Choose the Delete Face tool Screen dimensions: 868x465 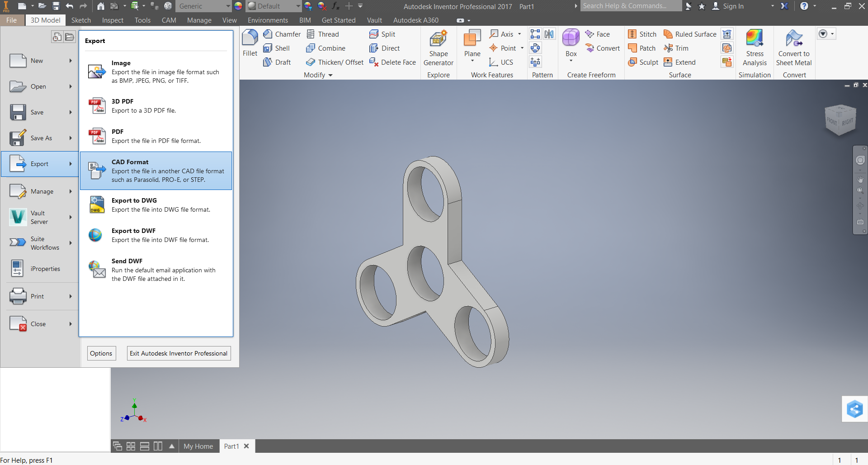392,62
